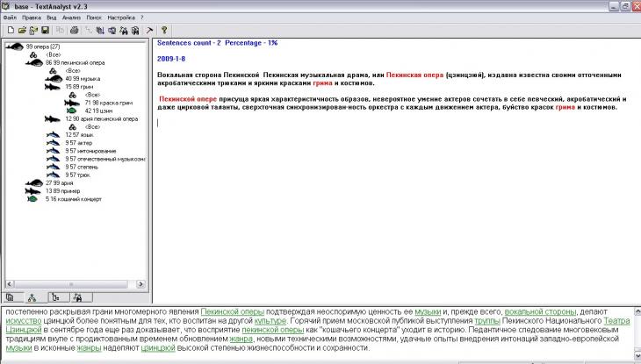Open the Правка menu

32,18
